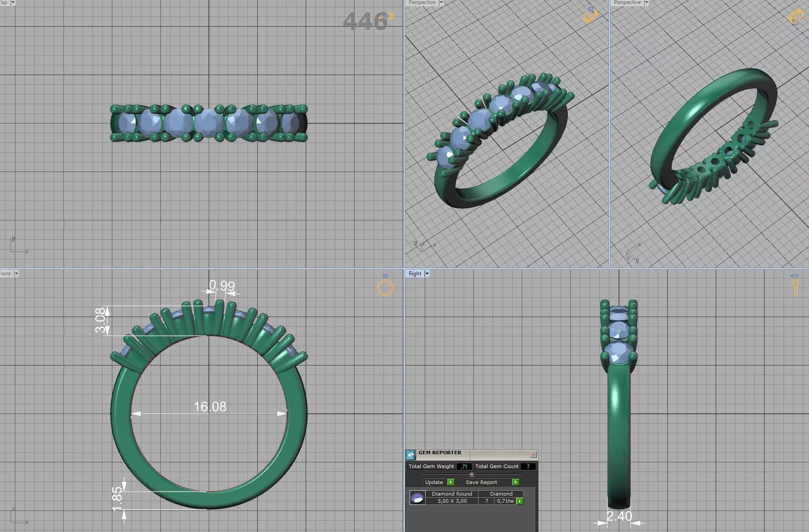This screenshot has height=532, width=809.
Task: Click the GEM REPORTER title bar text
Action: tap(440, 453)
